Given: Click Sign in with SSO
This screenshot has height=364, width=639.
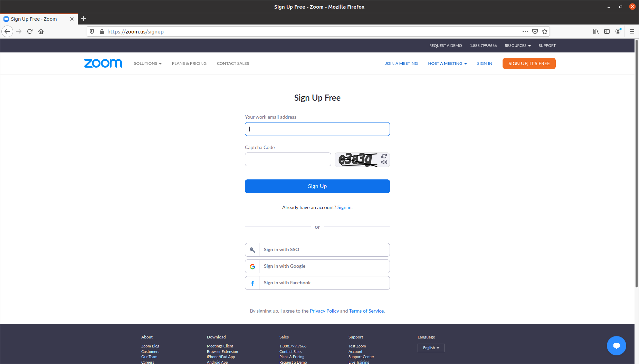Looking at the screenshot, I should tap(317, 250).
